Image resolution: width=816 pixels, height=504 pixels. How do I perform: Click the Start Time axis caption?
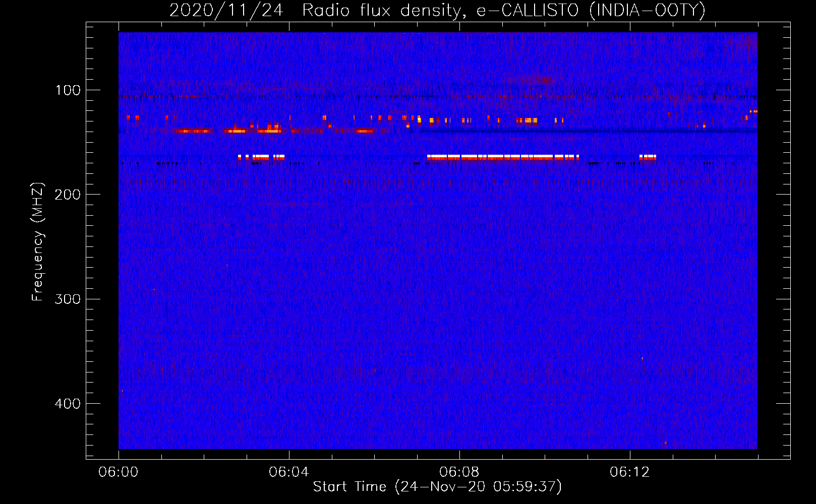pyautogui.click(x=437, y=487)
